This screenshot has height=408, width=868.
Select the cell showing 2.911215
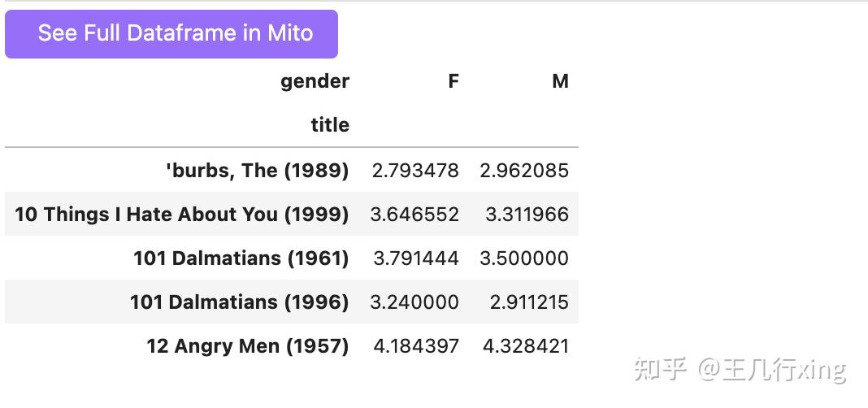(x=529, y=302)
